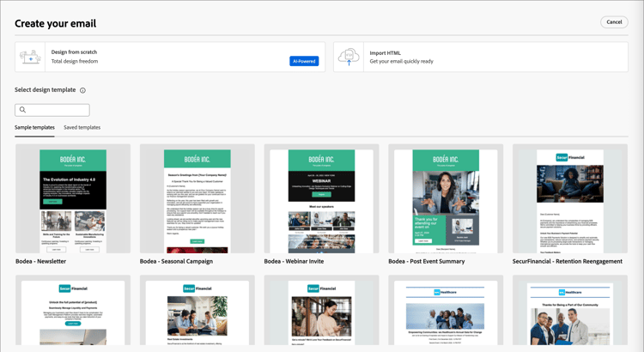This screenshot has height=352, width=644.
Task: Select the SecurFinancial - Retention Reengagement thumbnail
Action: click(570, 198)
